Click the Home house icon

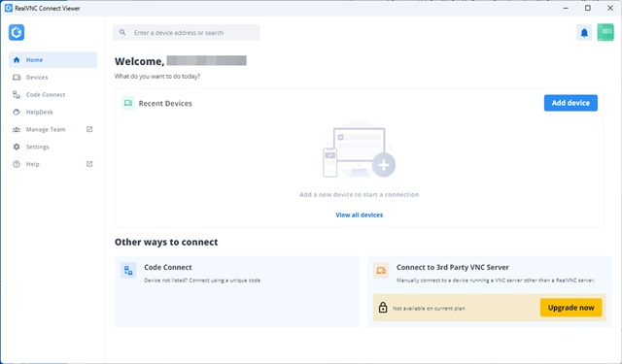(x=17, y=60)
